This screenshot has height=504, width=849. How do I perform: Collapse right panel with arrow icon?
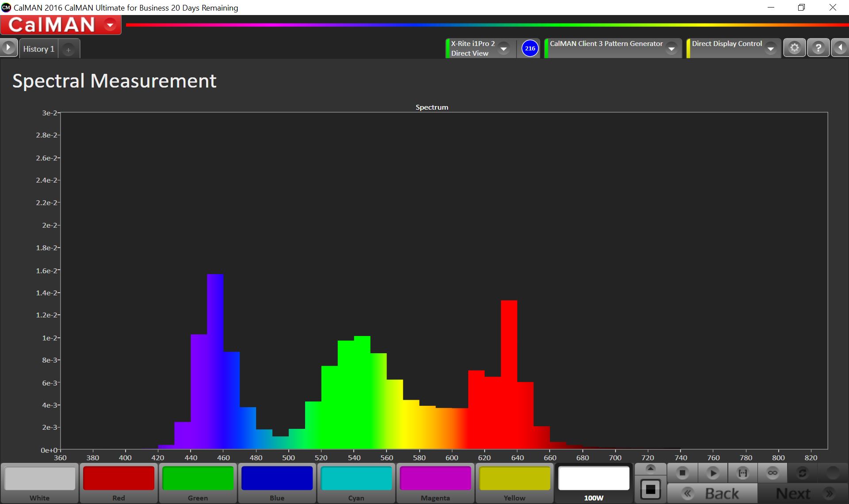click(840, 48)
